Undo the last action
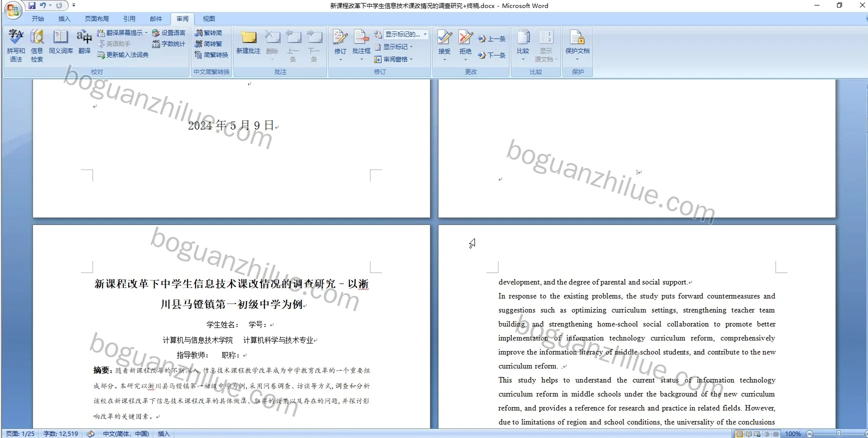 43,5
